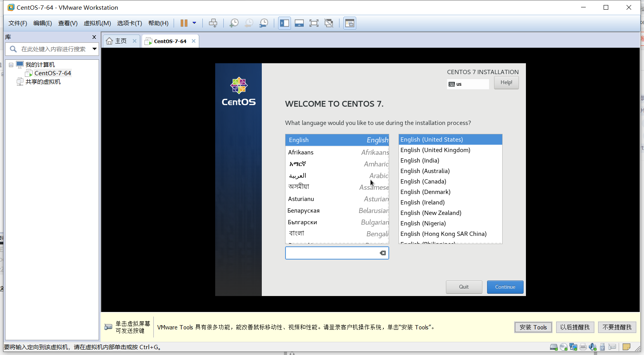This screenshot has height=355, width=644.
Task: Toggle the thumbnail bar view
Action: pos(299,23)
